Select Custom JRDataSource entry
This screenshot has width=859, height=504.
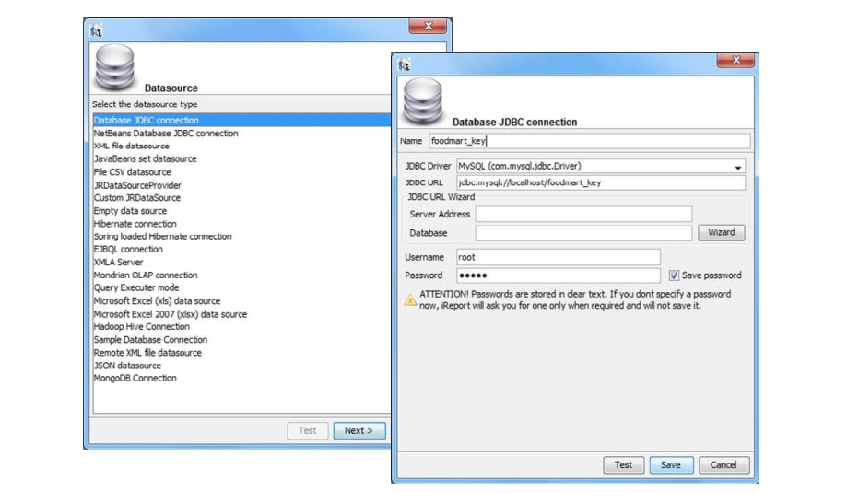tap(137, 198)
